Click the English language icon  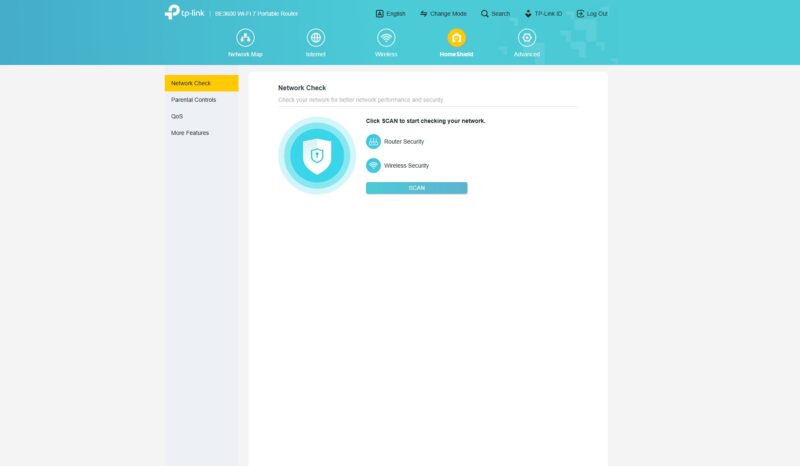pos(380,14)
